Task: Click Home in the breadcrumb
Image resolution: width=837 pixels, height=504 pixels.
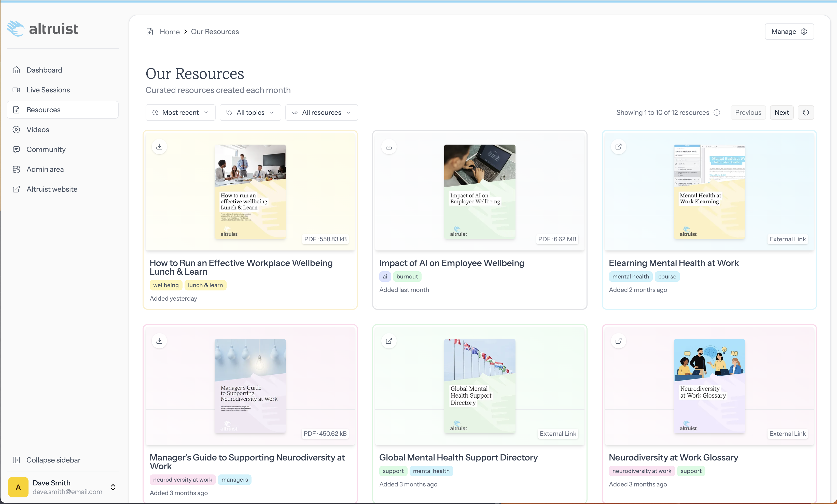Action: coord(170,32)
